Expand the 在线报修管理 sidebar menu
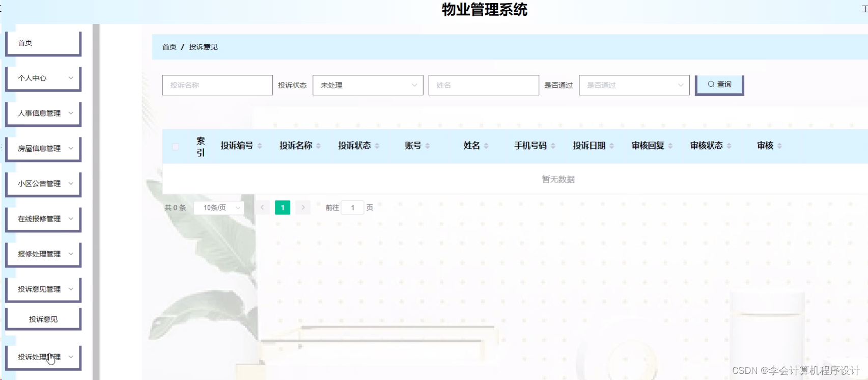Screen dimensions: 868x380 (43, 219)
